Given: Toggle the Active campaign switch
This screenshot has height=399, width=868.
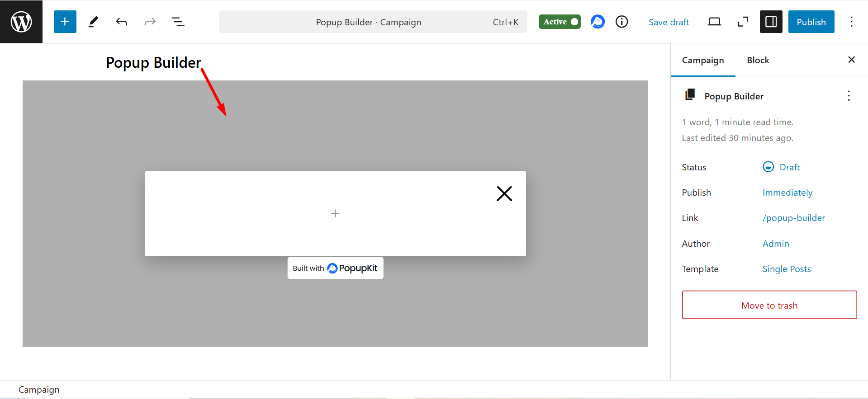Looking at the screenshot, I should pyautogui.click(x=560, y=22).
